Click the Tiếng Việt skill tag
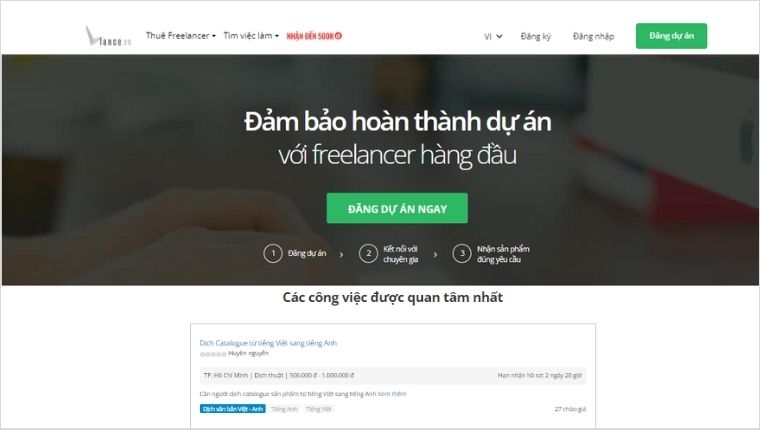Screen dimensions: 760x430 click(x=318, y=409)
